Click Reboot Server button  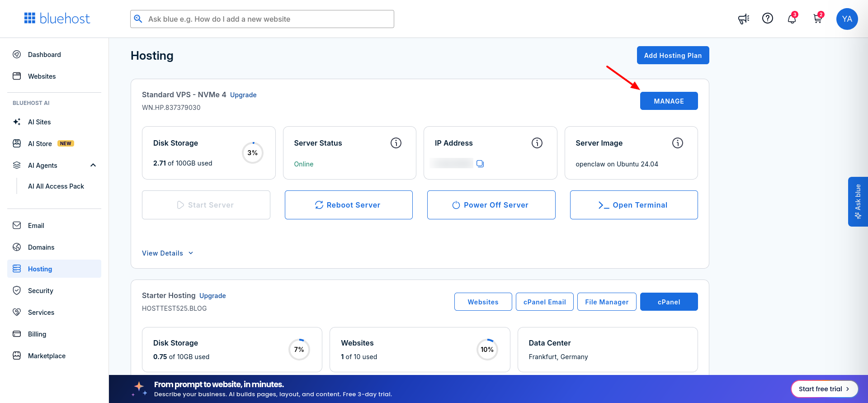[x=349, y=205]
